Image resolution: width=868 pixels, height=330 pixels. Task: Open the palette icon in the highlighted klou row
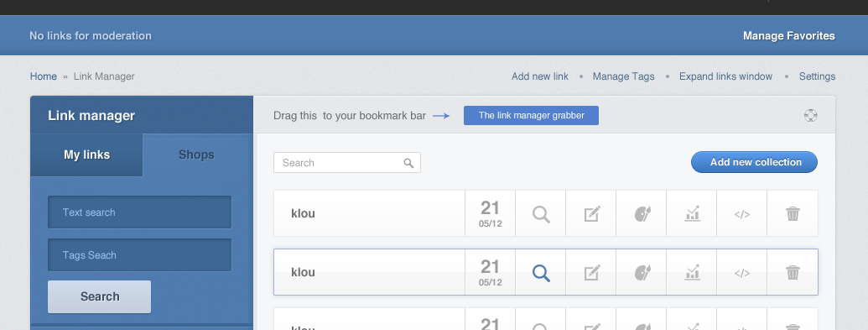[642, 272]
